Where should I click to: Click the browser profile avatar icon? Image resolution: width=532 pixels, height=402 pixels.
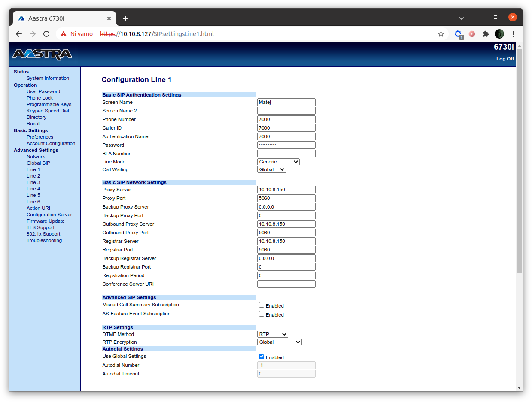point(499,33)
